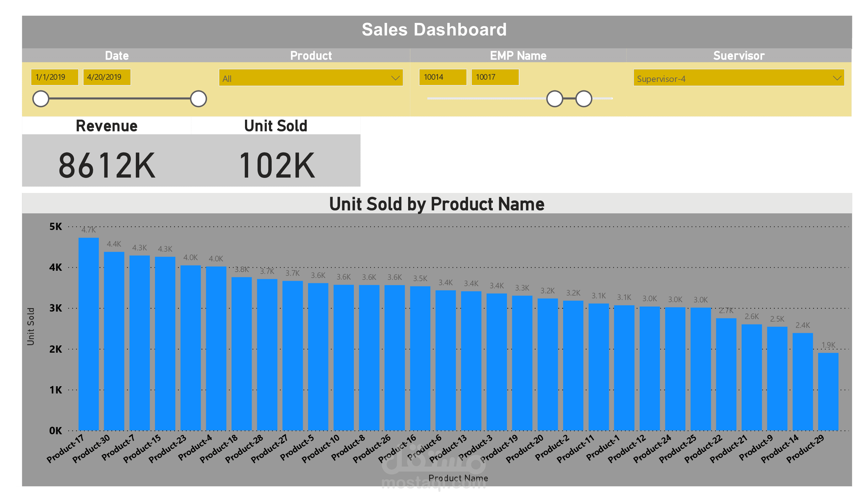Click the Unit Sold card value 102K
Viewport: 868px width, 502px height.
coord(277,166)
